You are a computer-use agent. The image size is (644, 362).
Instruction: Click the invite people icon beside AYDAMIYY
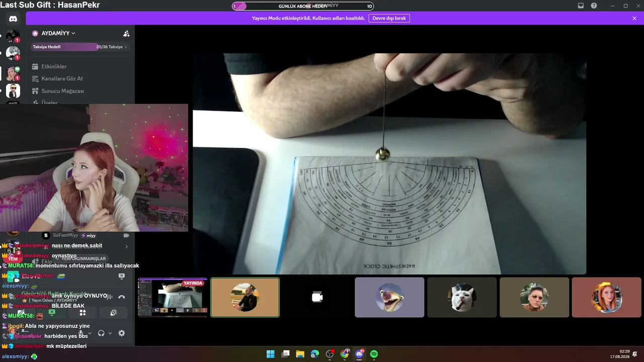coord(126,33)
